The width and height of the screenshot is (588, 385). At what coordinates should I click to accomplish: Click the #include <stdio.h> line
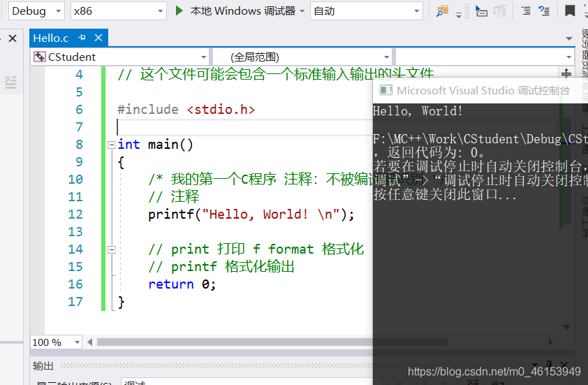pyautogui.click(x=186, y=110)
